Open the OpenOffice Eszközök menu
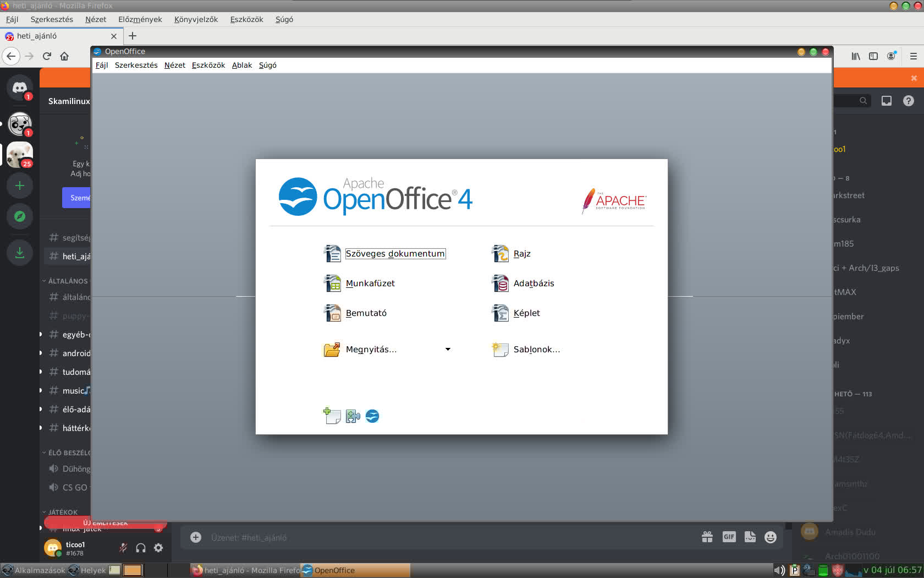The image size is (924, 578). coord(208,66)
